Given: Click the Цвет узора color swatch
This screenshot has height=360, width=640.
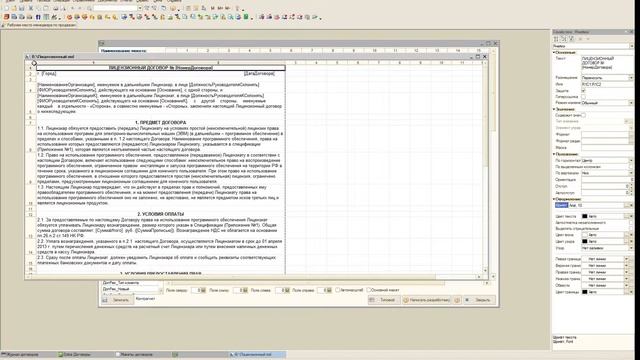Looking at the screenshot, I should point(584,241).
